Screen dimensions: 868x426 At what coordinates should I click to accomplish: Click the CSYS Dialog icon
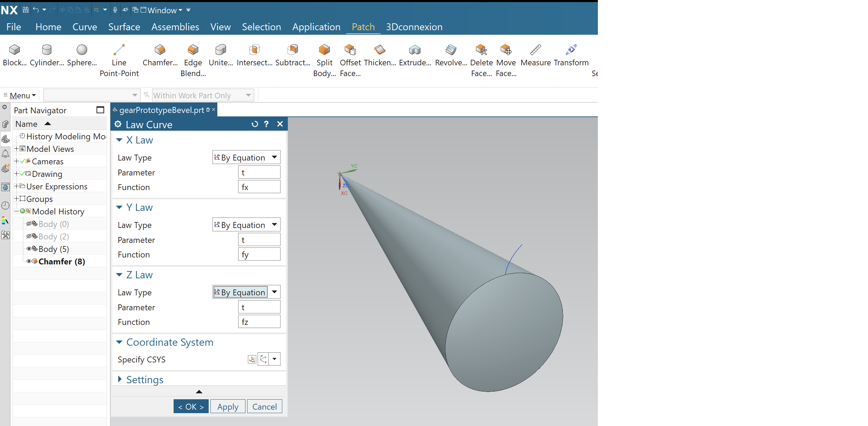[x=252, y=359]
